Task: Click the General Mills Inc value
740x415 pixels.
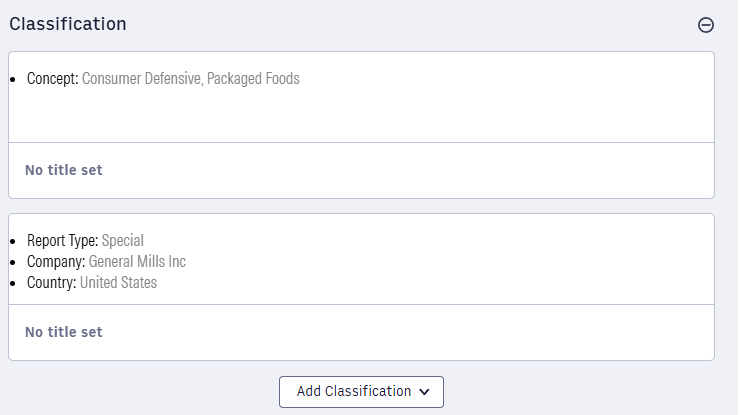Action: (138, 261)
